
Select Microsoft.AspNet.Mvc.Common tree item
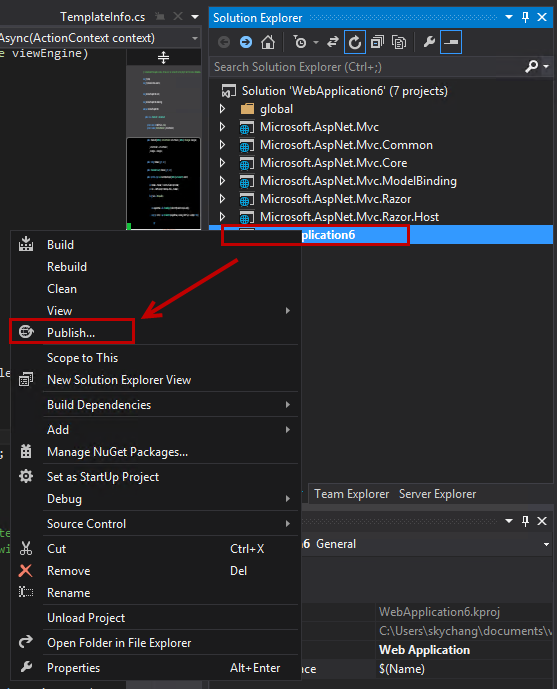[346, 145]
